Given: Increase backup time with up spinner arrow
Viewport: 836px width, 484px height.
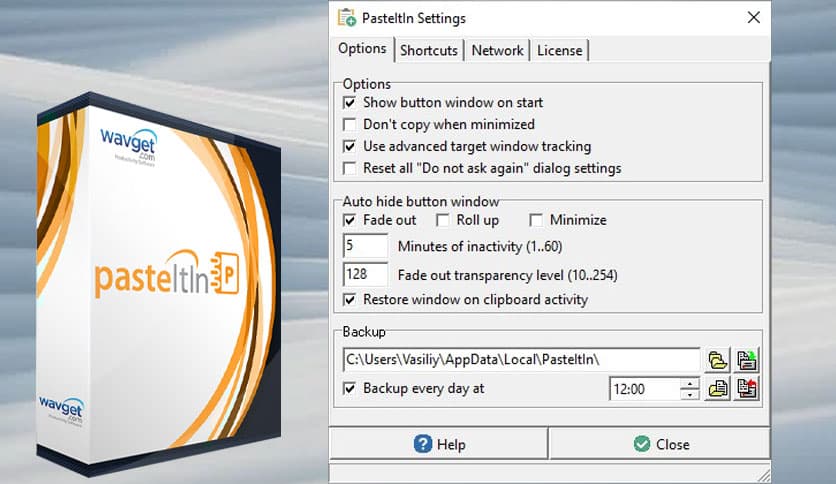Looking at the screenshot, I should (690, 383).
